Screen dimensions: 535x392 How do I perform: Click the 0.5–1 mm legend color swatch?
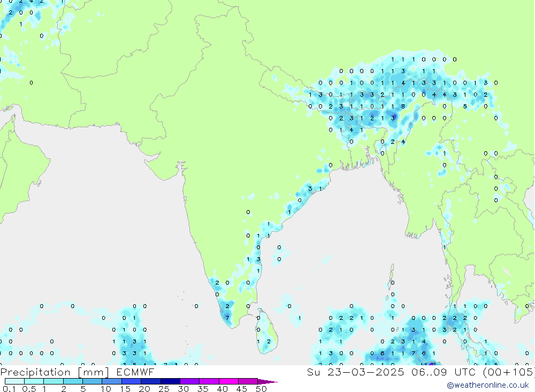click(34, 381)
